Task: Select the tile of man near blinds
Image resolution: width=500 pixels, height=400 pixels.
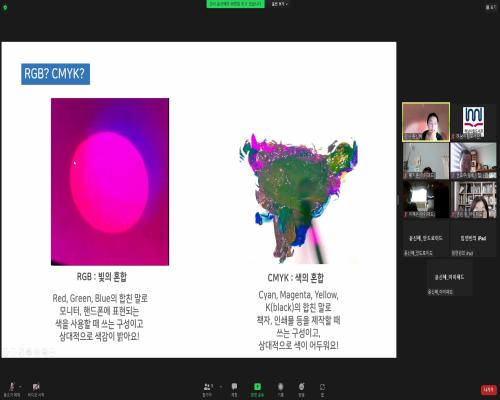Action: (x=473, y=161)
